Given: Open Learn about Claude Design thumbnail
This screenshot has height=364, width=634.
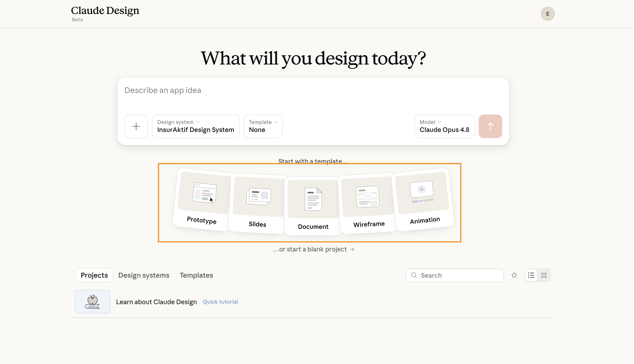Looking at the screenshot, I should (92, 301).
